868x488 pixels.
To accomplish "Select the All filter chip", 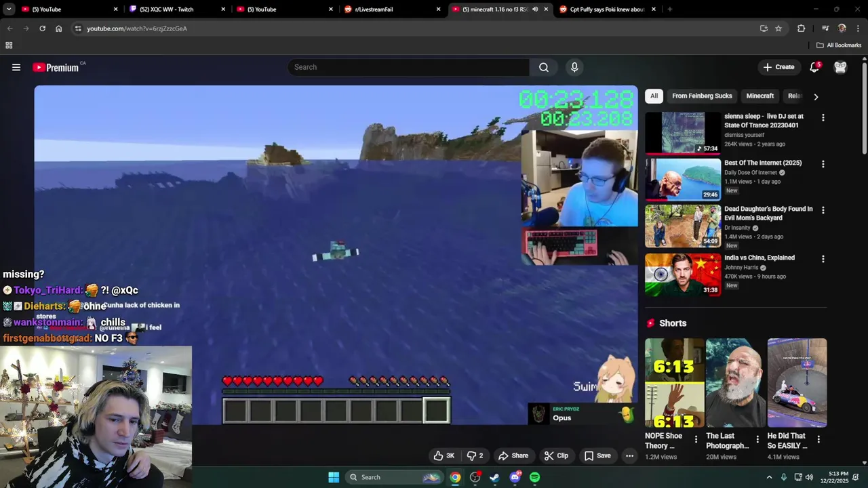I will click(x=654, y=96).
